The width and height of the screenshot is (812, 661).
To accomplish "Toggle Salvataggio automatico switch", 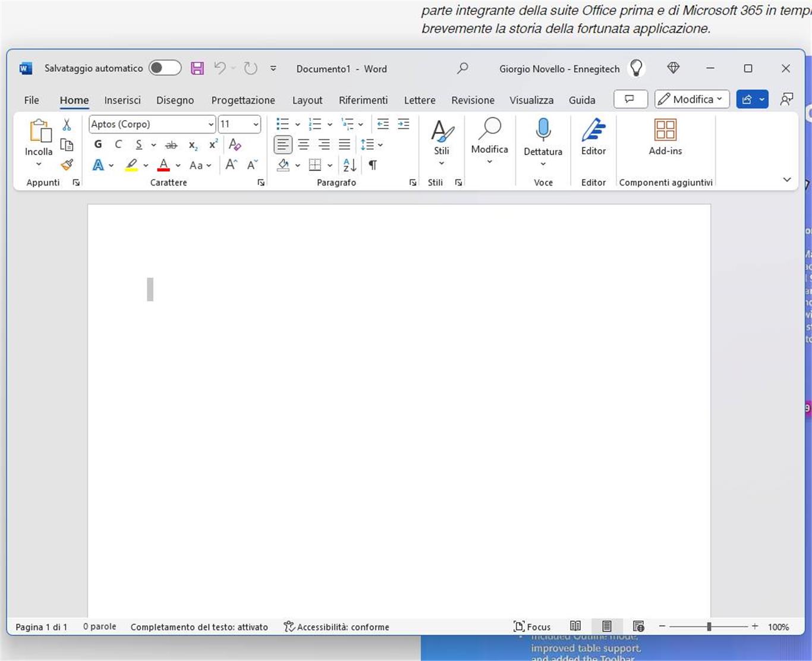I will pyautogui.click(x=165, y=68).
